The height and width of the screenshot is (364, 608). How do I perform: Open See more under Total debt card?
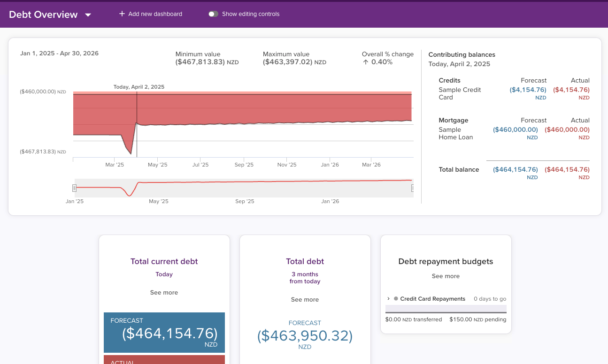305,300
